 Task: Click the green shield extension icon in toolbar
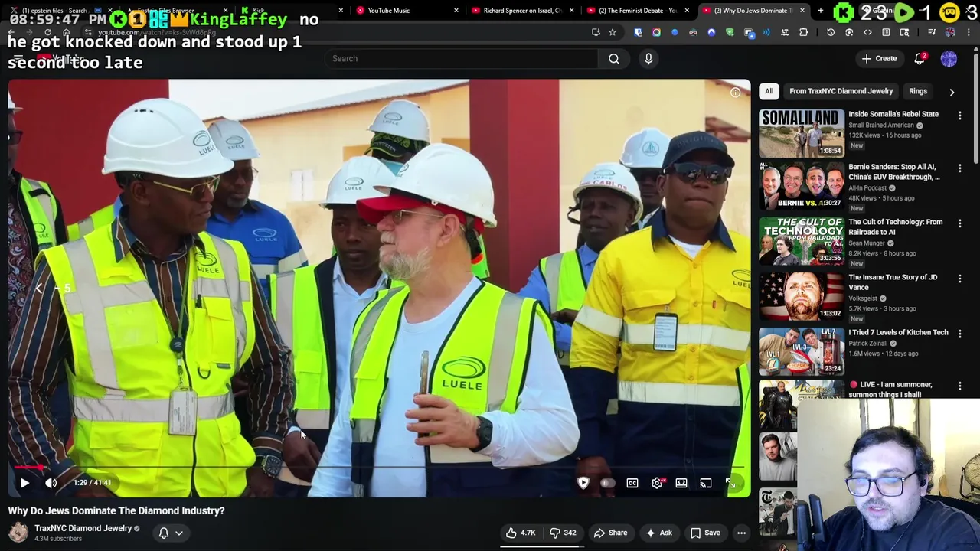730,32
